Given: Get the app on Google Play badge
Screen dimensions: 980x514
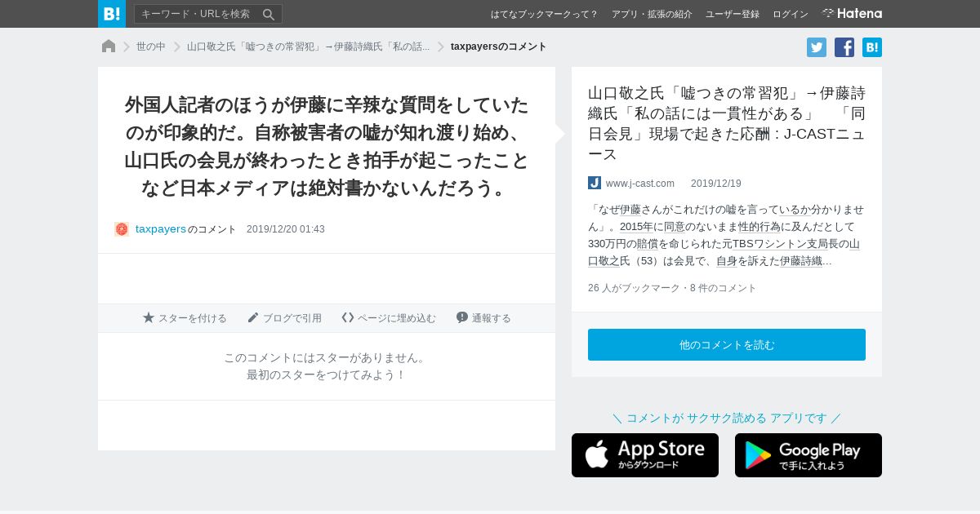Looking at the screenshot, I should [808, 455].
